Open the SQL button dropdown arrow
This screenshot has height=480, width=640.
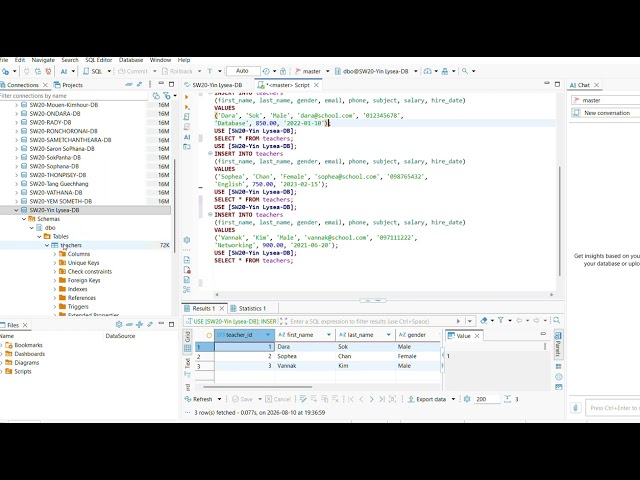pos(109,71)
